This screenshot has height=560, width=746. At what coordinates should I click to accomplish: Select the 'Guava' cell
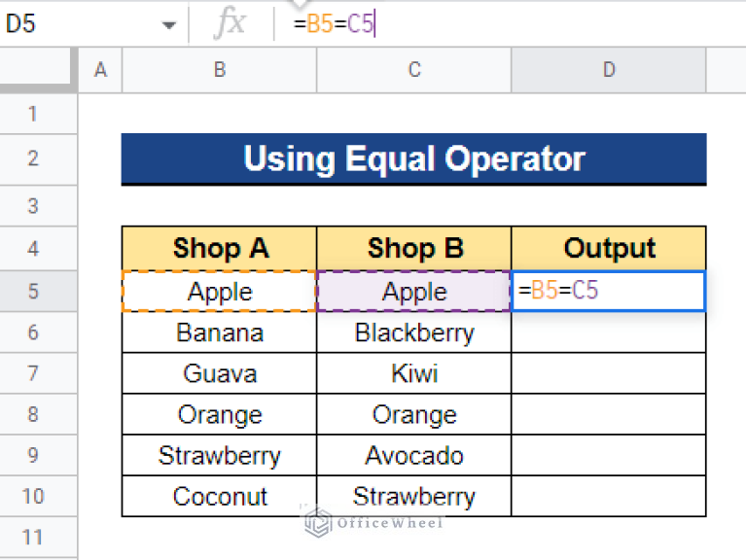coord(220,373)
